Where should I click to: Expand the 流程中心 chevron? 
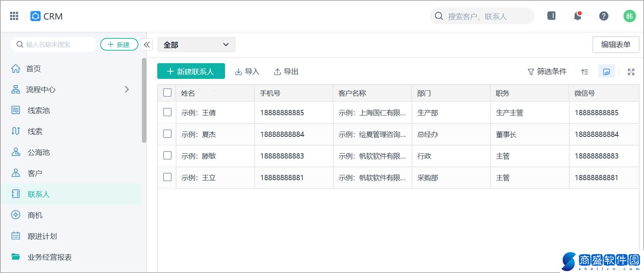[127, 89]
